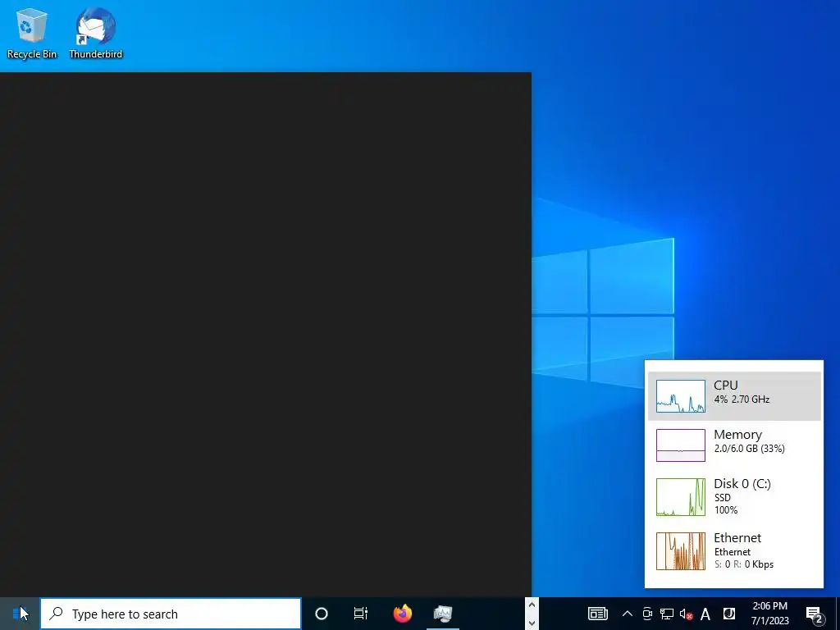Select the Disk 0 (C:) row
840x630 pixels.
tap(734, 496)
